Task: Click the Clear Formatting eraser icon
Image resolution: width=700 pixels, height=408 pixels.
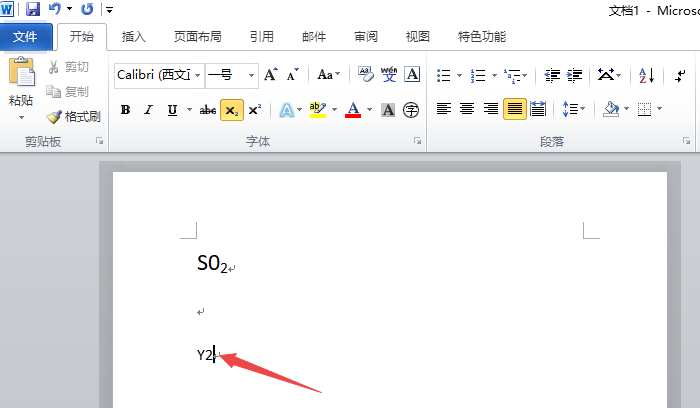Action: [366, 75]
